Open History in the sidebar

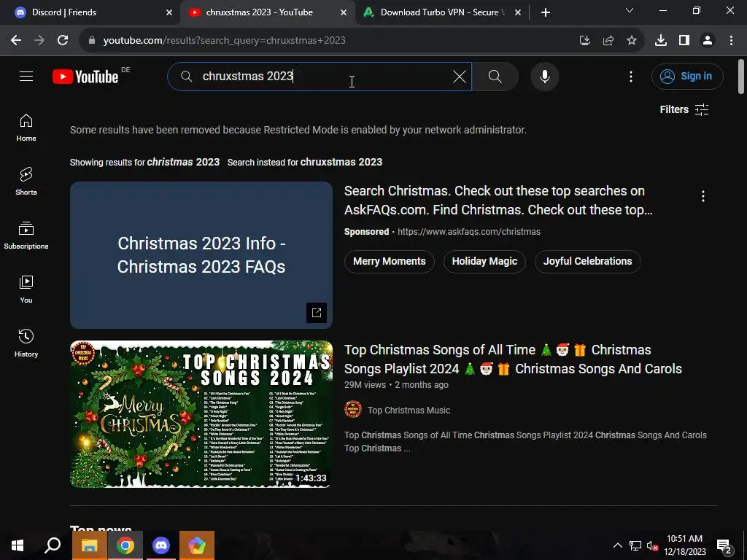pos(26,343)
